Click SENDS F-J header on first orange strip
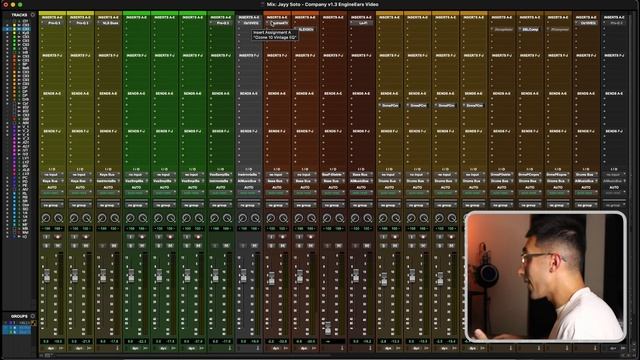 pos(277,131)
